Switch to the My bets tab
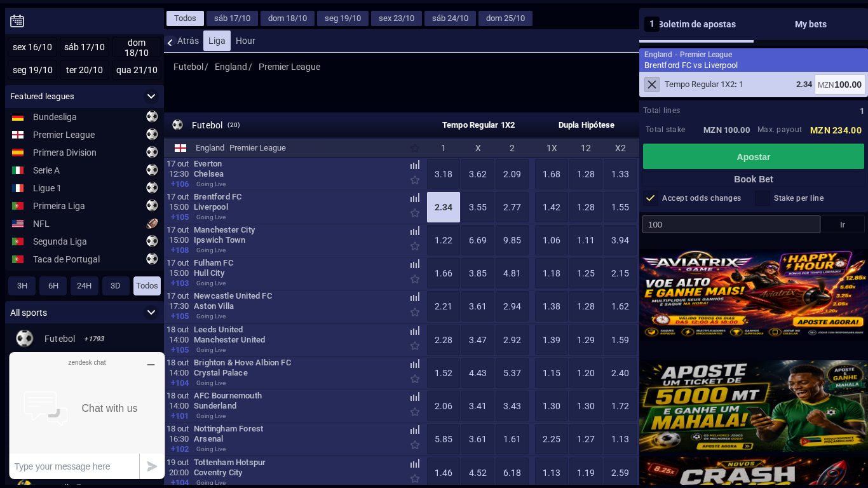The height and width of the screenshot is (488, 868). click(x=811, y=24)
